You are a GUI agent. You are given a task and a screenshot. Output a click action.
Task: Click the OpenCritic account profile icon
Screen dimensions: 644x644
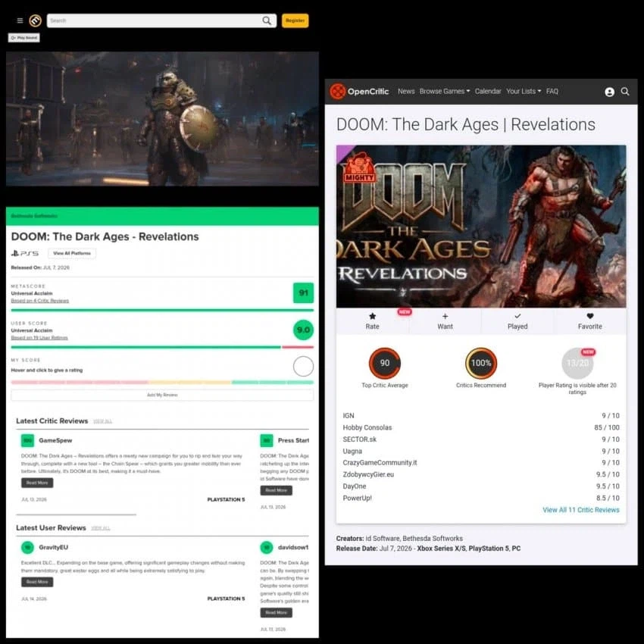click(609, 92)
